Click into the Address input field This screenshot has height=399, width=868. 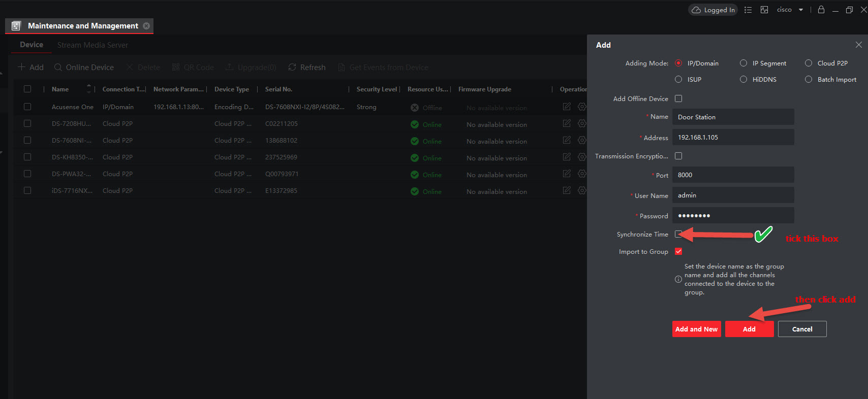point(733,138)
